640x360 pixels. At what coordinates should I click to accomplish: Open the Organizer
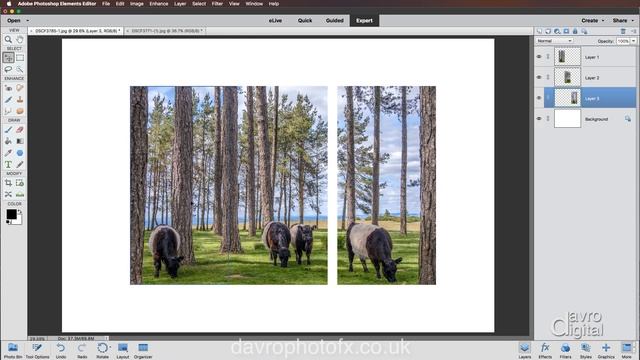click(x=143, y=351)
